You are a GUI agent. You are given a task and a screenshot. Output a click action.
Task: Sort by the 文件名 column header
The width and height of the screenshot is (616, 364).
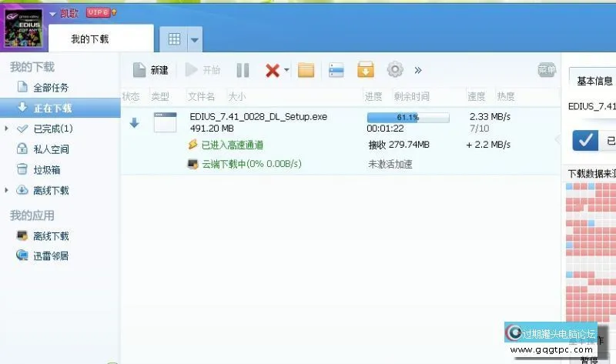201,97
